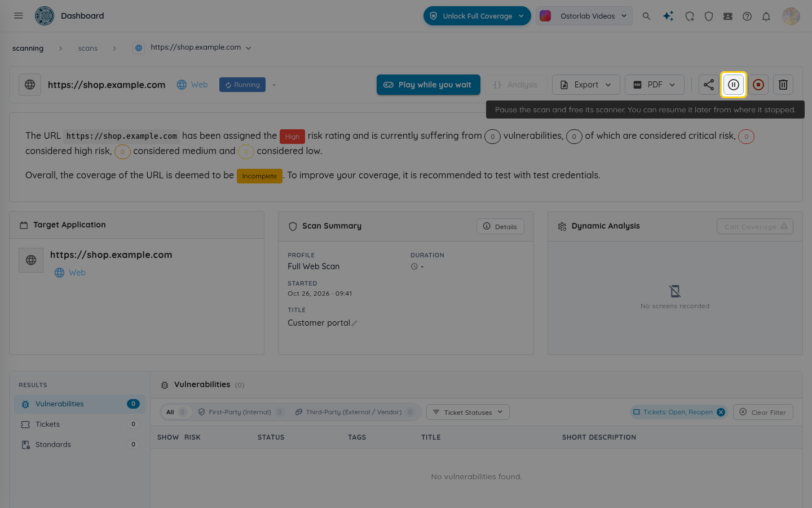Click the TITLE column header

431,437
